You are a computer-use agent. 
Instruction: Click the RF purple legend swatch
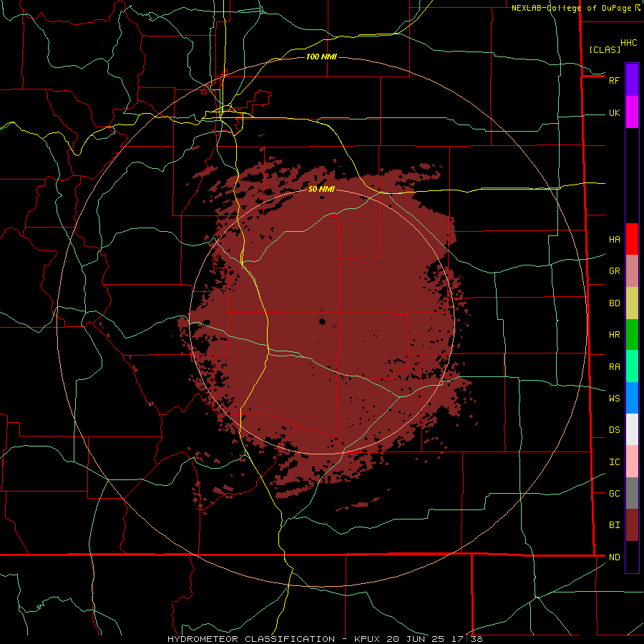[x=632, y=80]
